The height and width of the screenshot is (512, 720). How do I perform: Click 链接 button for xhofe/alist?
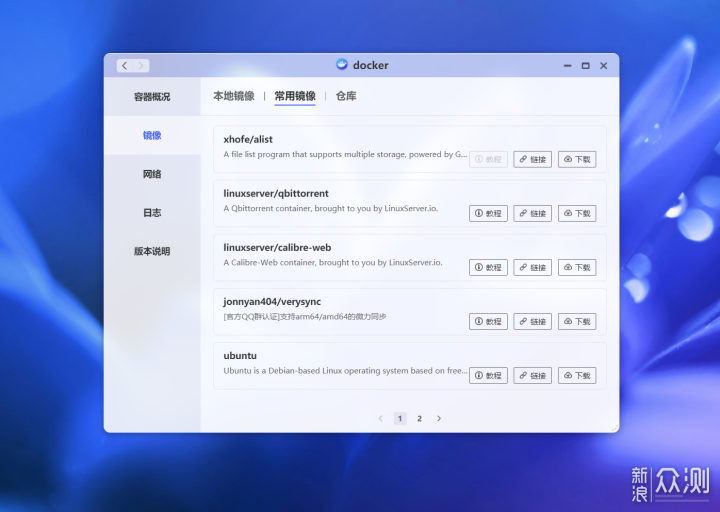tap(533, 159)
